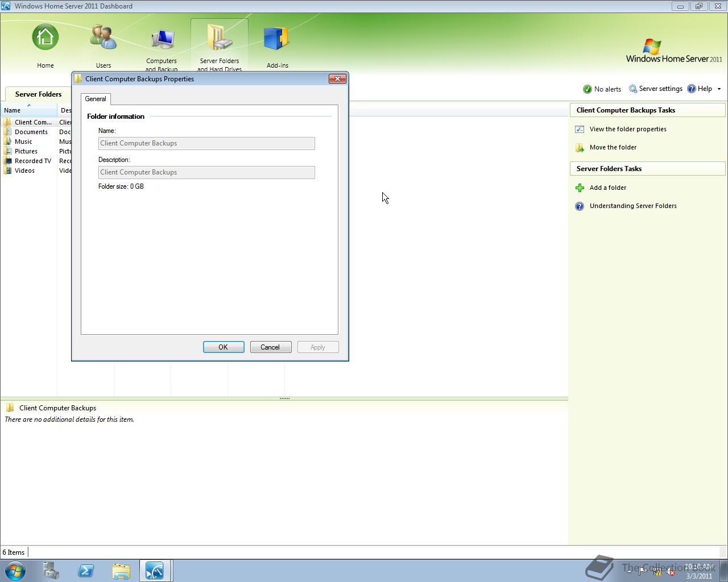This screenshot has height=582, width=728.
Task: Click the Description input field
Action: coord(206,172)
